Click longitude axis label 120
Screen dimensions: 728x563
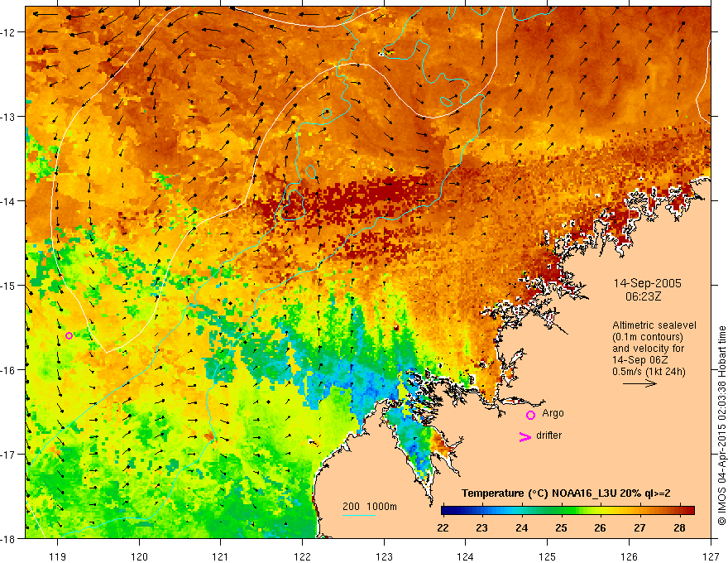click(139, 556)
